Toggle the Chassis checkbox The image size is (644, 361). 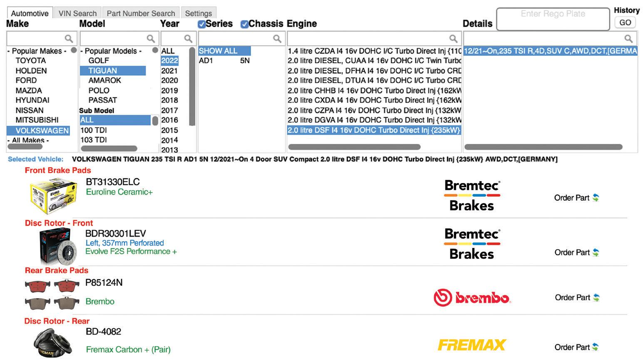(244, 24)
